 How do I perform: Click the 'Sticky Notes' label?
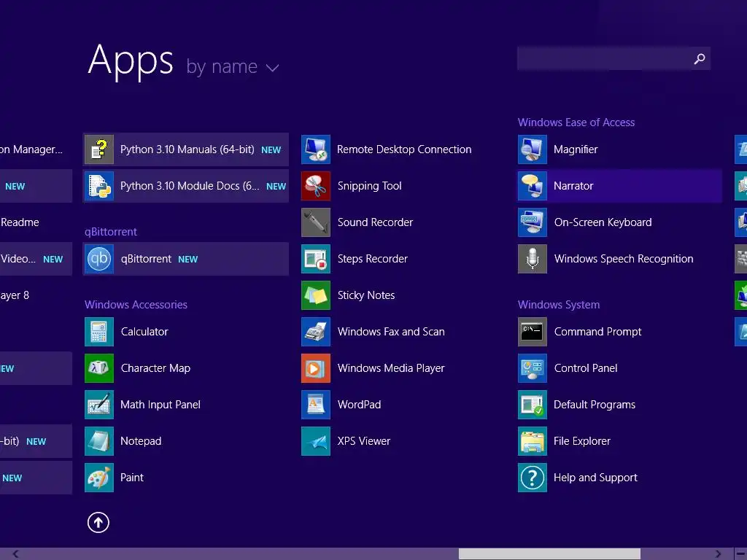coord(366,295)
